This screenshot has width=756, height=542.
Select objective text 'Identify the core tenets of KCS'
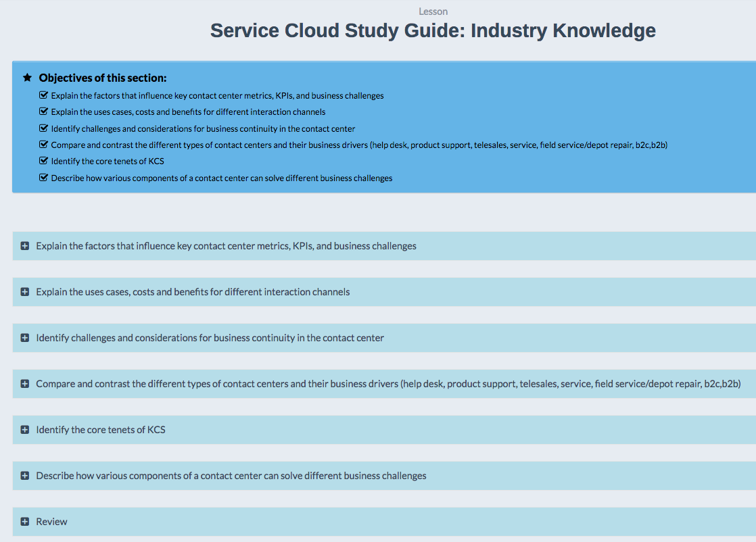(x=108, y=161)
